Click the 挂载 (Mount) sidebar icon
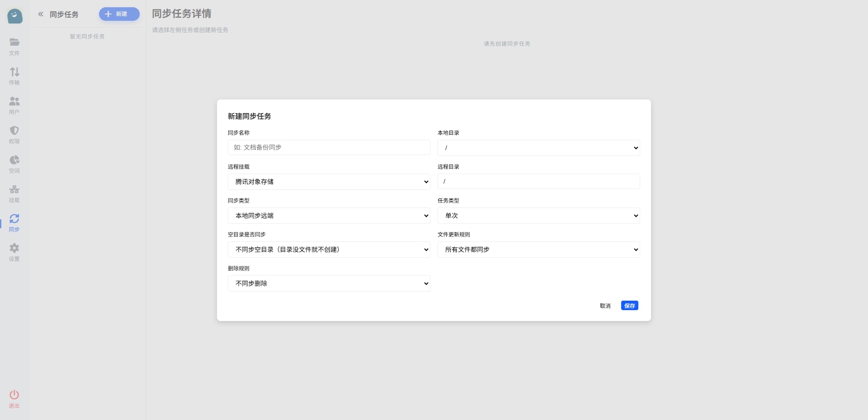Image resolution: width=868 pixels, height=420 pixels. point(14,189)
